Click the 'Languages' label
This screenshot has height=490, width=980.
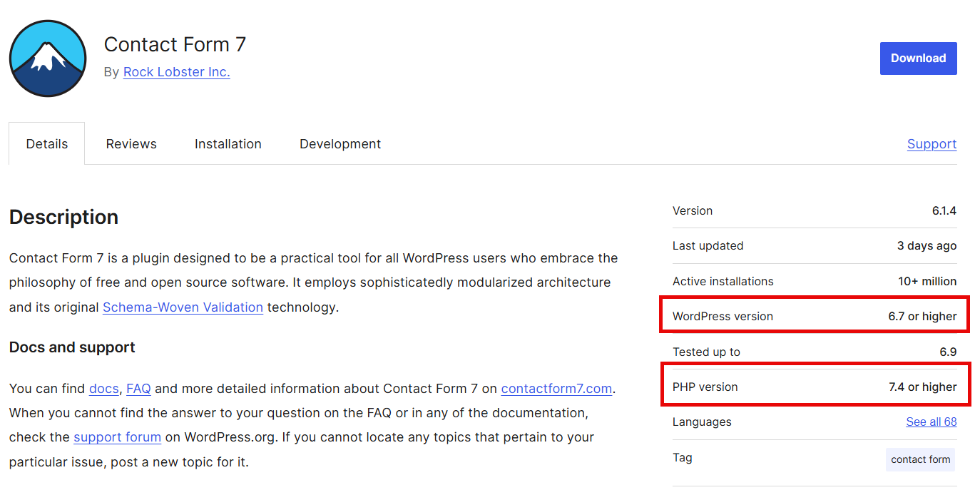coord(702,422)
